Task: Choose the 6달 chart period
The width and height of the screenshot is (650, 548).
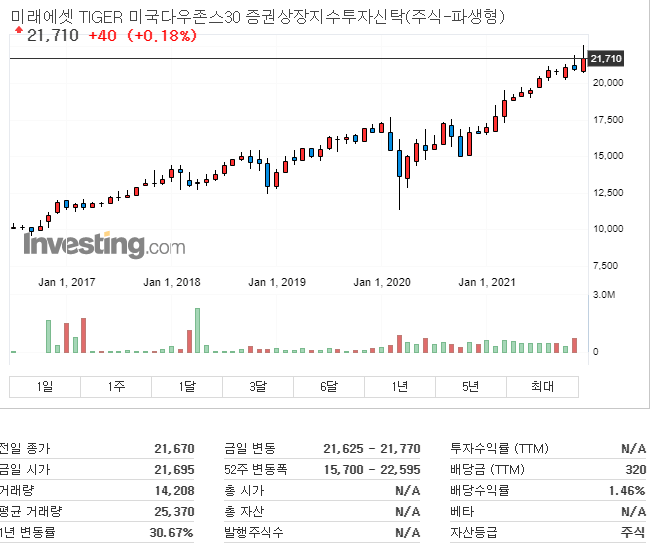Action: tap(329, 387)
